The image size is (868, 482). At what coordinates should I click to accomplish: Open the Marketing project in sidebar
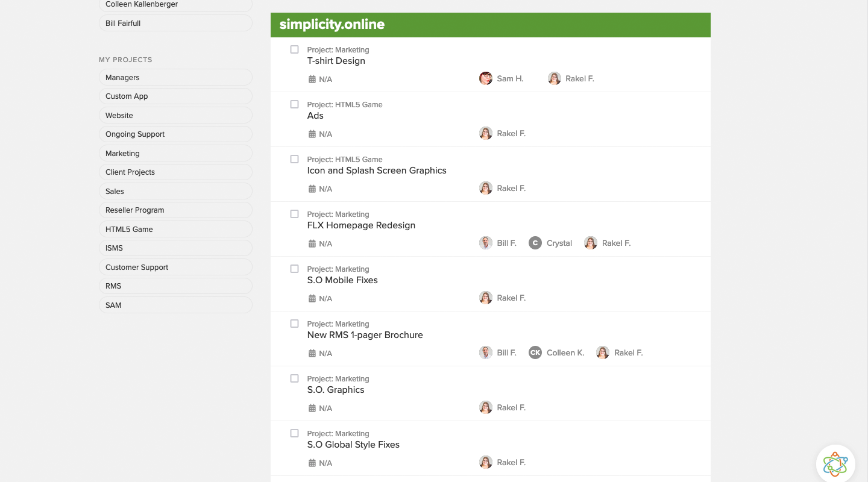[175, 153]
